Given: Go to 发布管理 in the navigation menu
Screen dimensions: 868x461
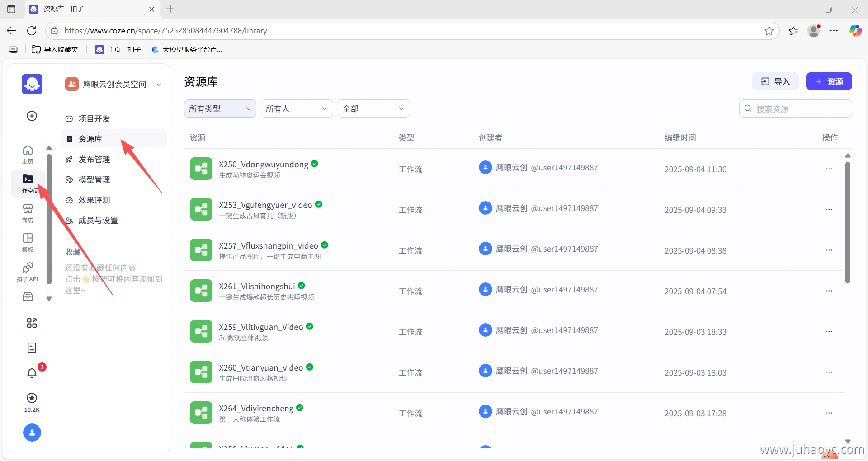Looking at the screenshot, I should pyautogui.click(x=94, y=160).
